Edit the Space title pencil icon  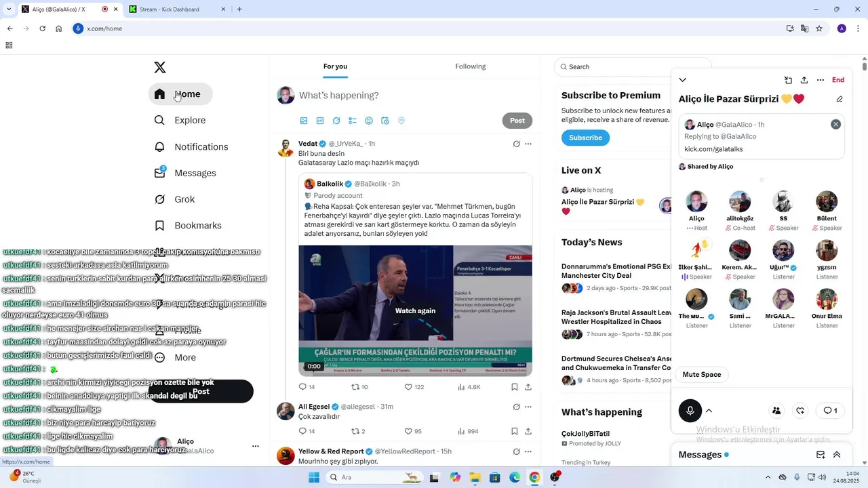click(x=840, y=99)
